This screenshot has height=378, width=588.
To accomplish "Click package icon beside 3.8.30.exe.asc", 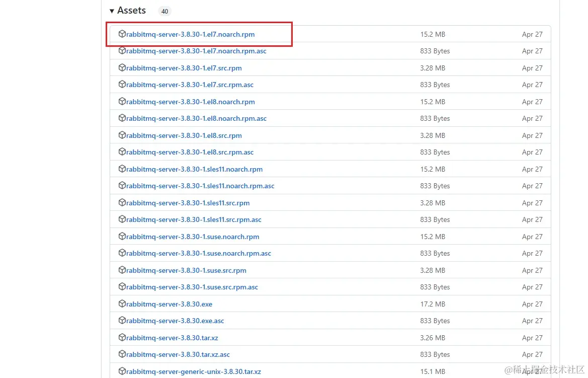I will (x=122, y=320).
